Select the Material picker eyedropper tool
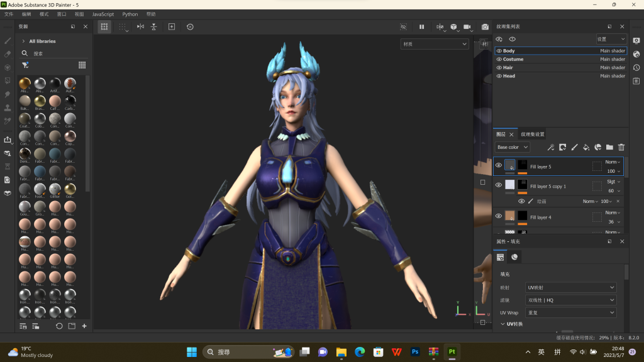The image size is (644, 362). click(x=8, y=121)
